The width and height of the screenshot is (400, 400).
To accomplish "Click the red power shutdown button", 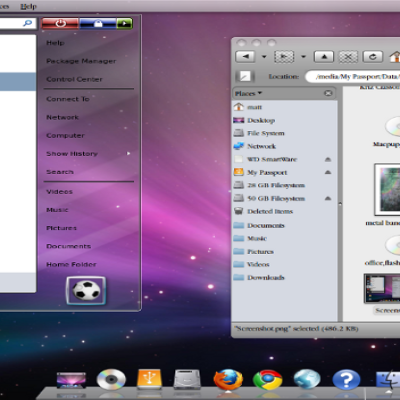I will tap(60, 23).
